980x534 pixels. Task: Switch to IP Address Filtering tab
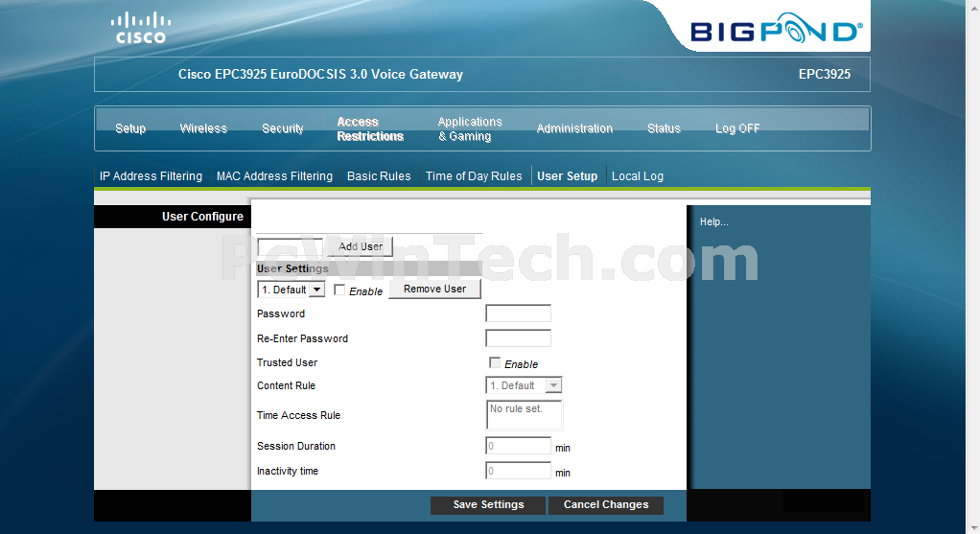(x=151, y=176)
